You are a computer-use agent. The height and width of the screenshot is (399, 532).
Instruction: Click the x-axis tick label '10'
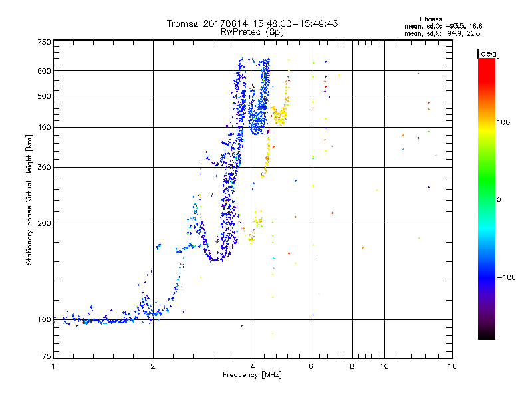click(384, 366)
